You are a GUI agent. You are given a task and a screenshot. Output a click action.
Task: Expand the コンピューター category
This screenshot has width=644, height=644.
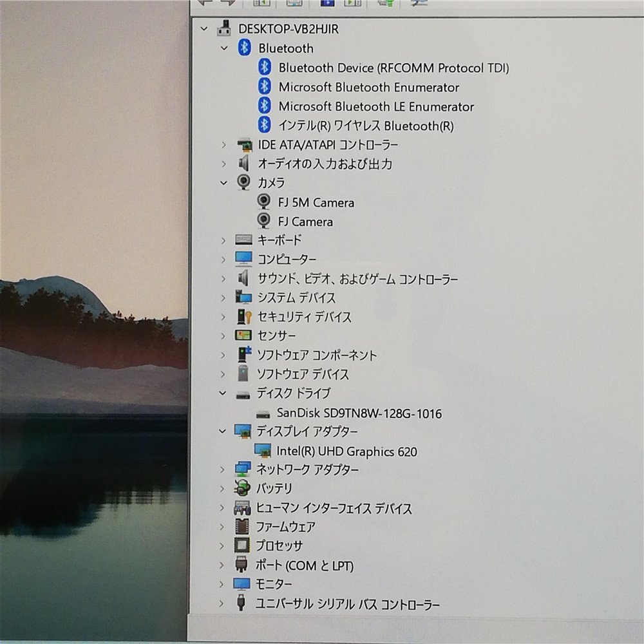coord(223,260)
